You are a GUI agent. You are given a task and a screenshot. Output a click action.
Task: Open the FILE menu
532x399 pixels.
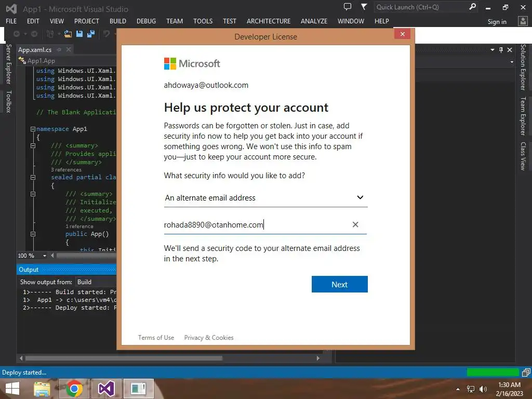pos(11,21)
